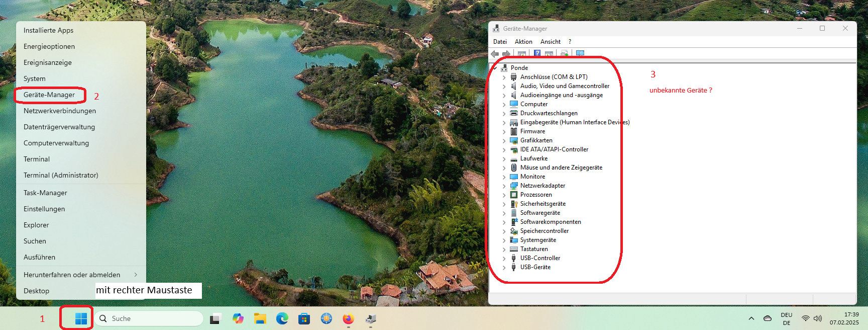The height and width of the screenshot is (330, 868).
Task: Expand the Druckwarteschlangen category
Action: [504, 113]
